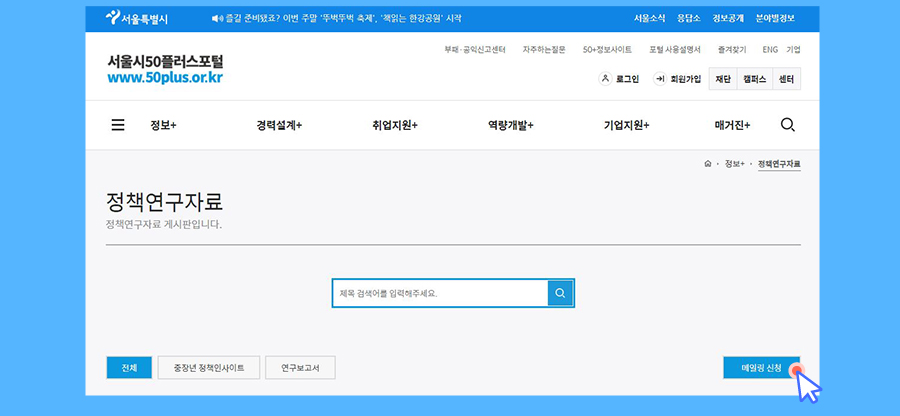The width and height of the screenshot is (900, 416).
Task: Open the 경력설계+ menu
Action: 279,126
